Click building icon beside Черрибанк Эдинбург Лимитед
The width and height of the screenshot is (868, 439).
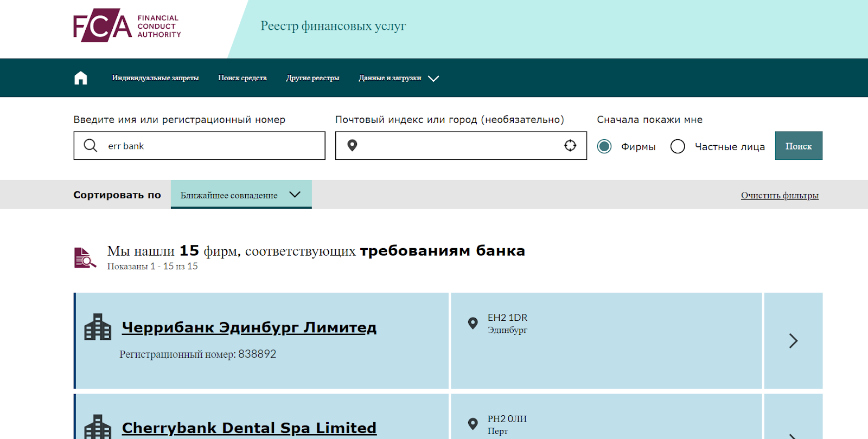pyautogui.click(x=98, y=327)
